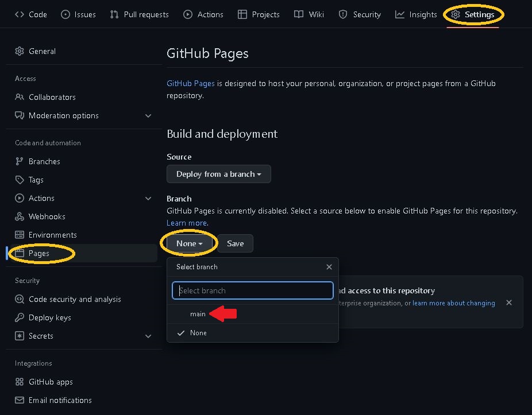
Task: Select the checked 'None' branch option
Action: click(198, 333)
